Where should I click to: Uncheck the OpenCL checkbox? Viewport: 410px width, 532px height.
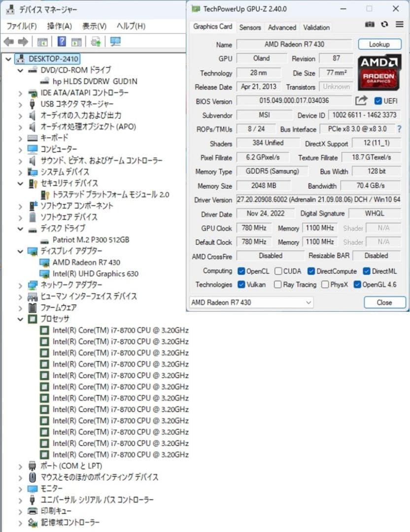[241, 271]
